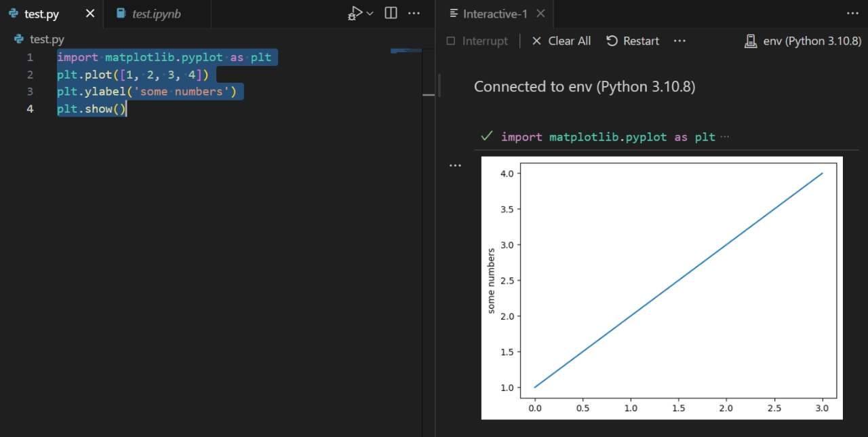This screenshot has width=868, height=437.
Task: Open the run button dropdown chevron
Action: pyautogui.click(x=370, y=13)
